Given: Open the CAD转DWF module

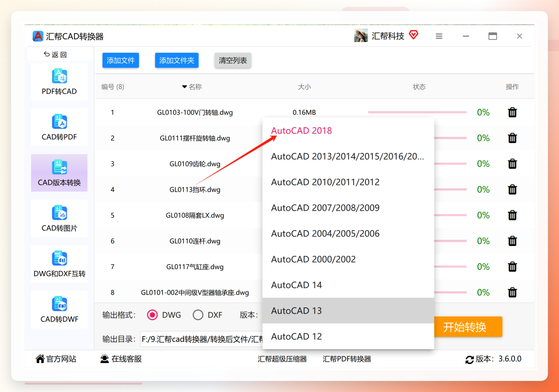Looking at the screenshot, I should [x=59, y=310].
